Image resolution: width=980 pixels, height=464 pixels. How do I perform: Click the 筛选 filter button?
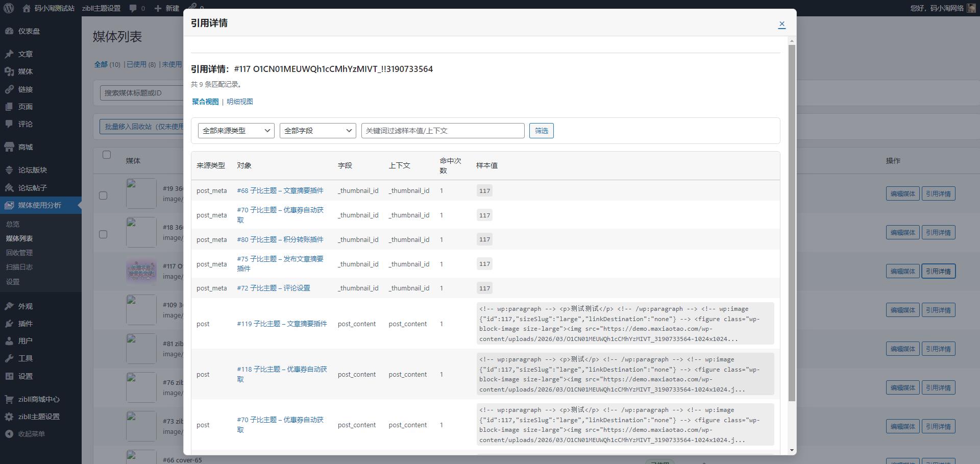541,131
